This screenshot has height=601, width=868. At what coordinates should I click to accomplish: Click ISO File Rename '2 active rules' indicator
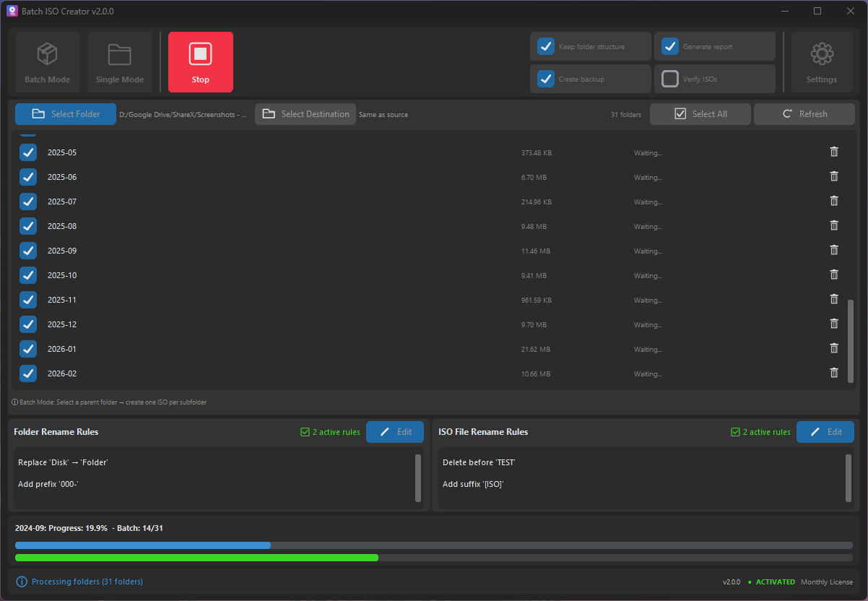[x=760, y=432]
